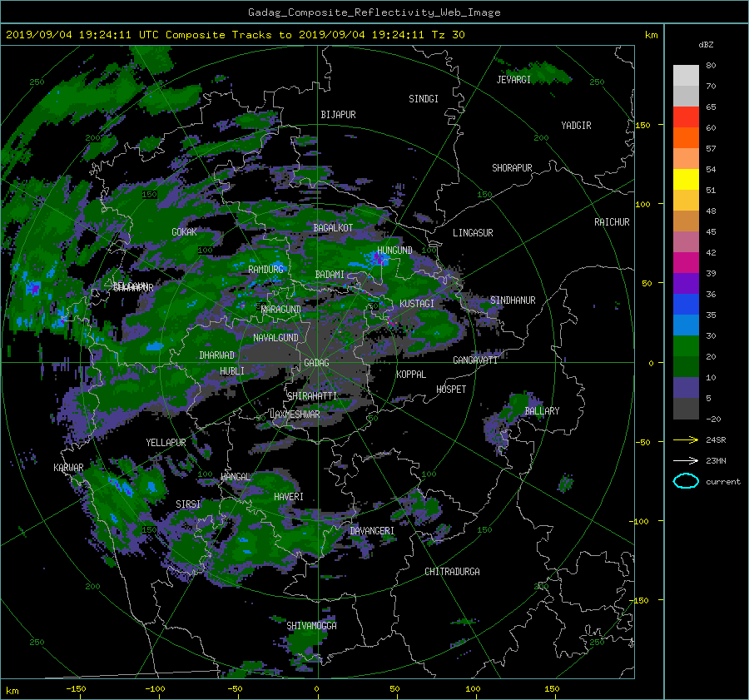Viewport: 749px width, 700px height.
Task: Click the LAXMESHWAR city label
Action: 295,415
